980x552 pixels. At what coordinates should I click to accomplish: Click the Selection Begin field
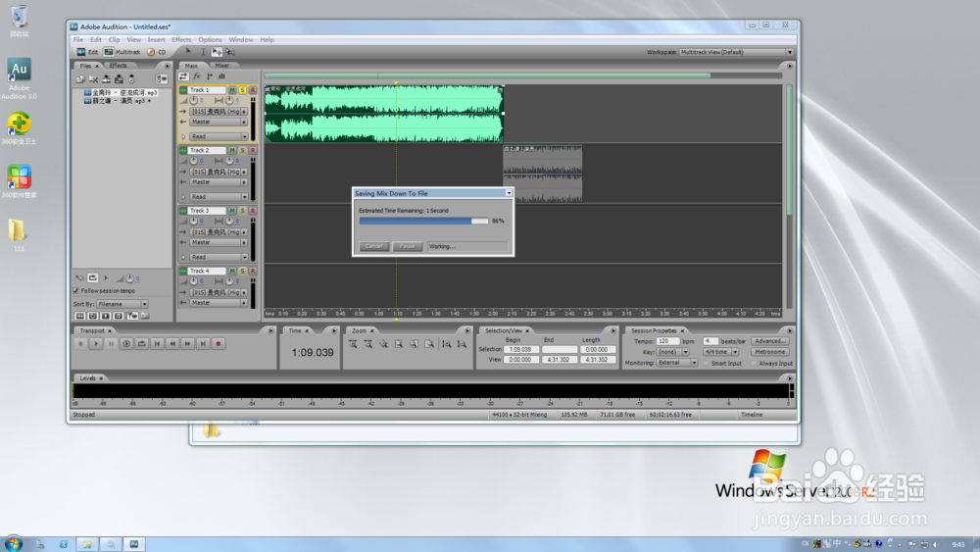520,349
